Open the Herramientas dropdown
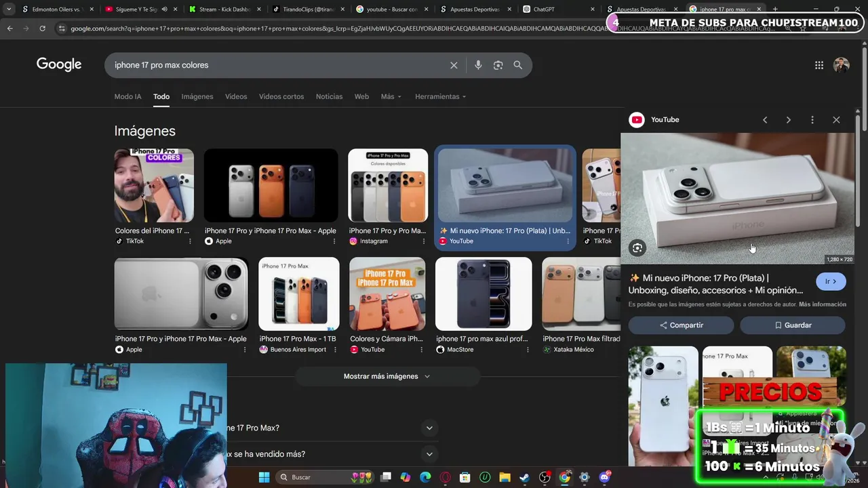Viewport: 868px width, 488px height. (441, 97)
